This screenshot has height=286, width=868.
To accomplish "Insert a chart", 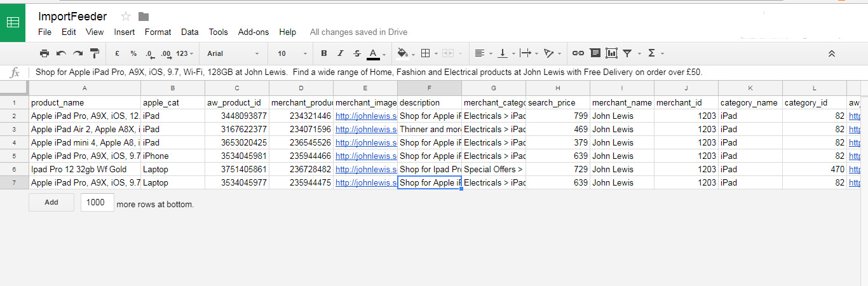I will coord(611,53).
